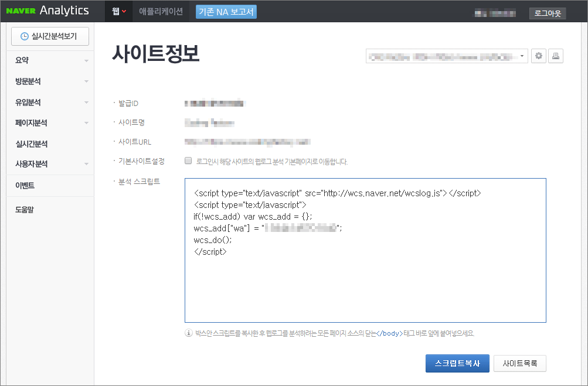The image size is (588, 386).
Task: Select 유입분석 in the sidebar
Action: [28, 103]
